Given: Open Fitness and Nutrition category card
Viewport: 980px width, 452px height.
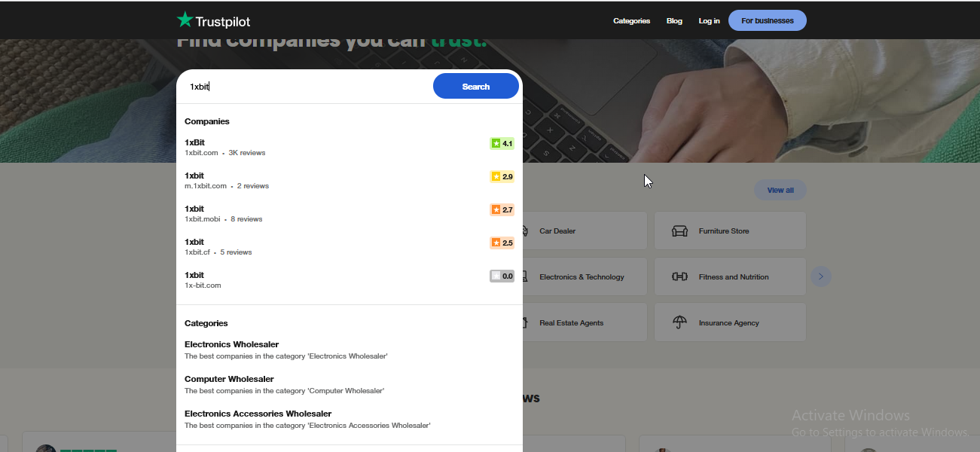Looking at the screenshot, I should (x=730, y=276).
